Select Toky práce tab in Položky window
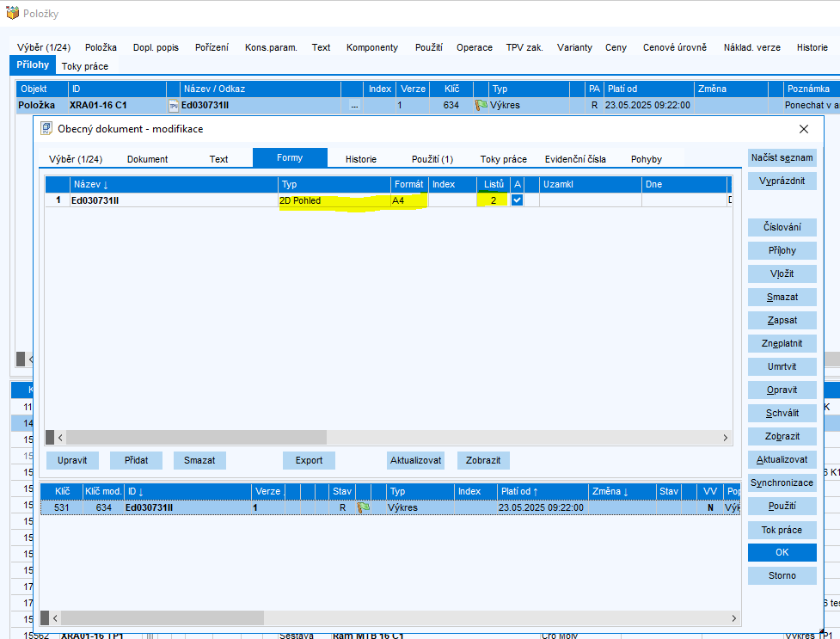The image size is (840, 639). click(x=84, y=66)
